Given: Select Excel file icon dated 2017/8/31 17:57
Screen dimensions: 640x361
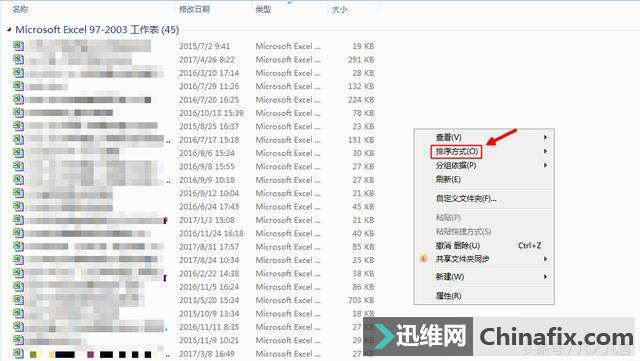Looking at the screenshot, I should pos(18,247).
